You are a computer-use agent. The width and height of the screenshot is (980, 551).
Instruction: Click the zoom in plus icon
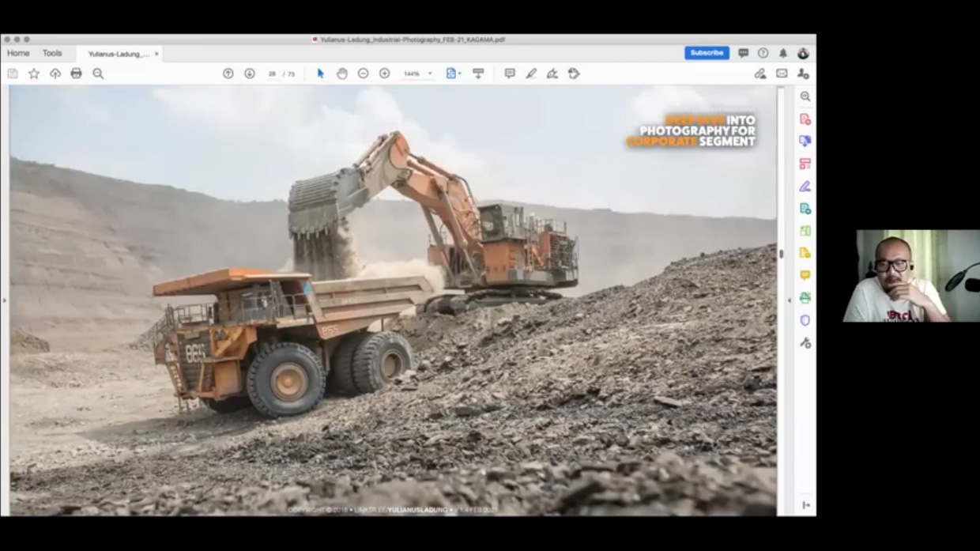point(384,74)
